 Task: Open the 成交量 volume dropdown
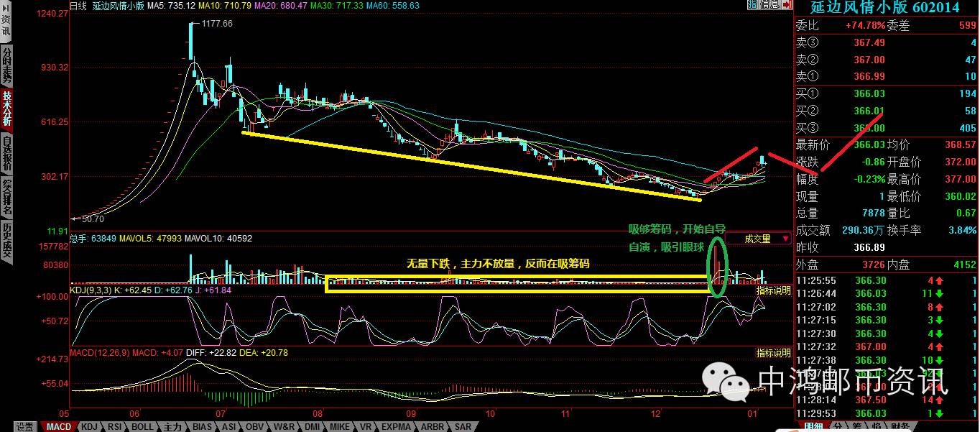click(757, 239)
